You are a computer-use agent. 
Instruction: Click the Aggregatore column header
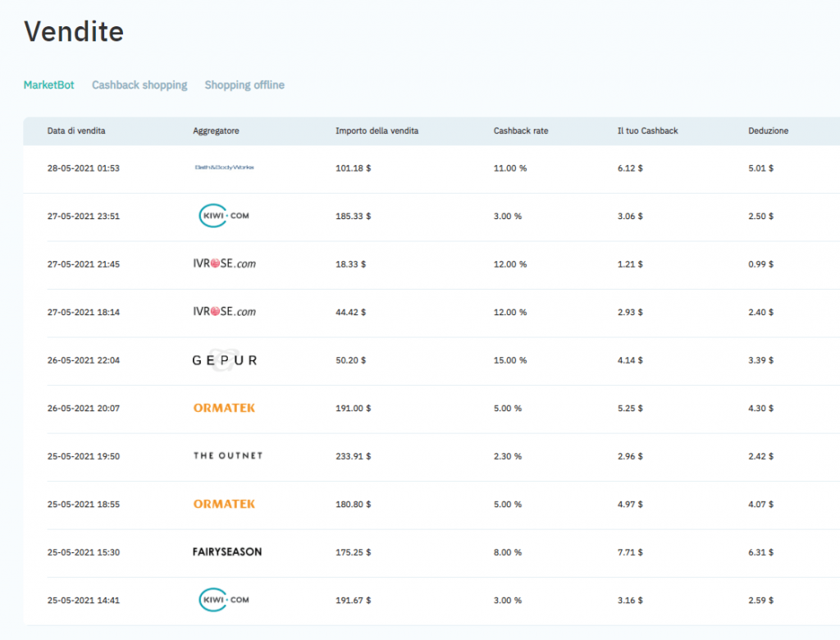coord(216,131)
